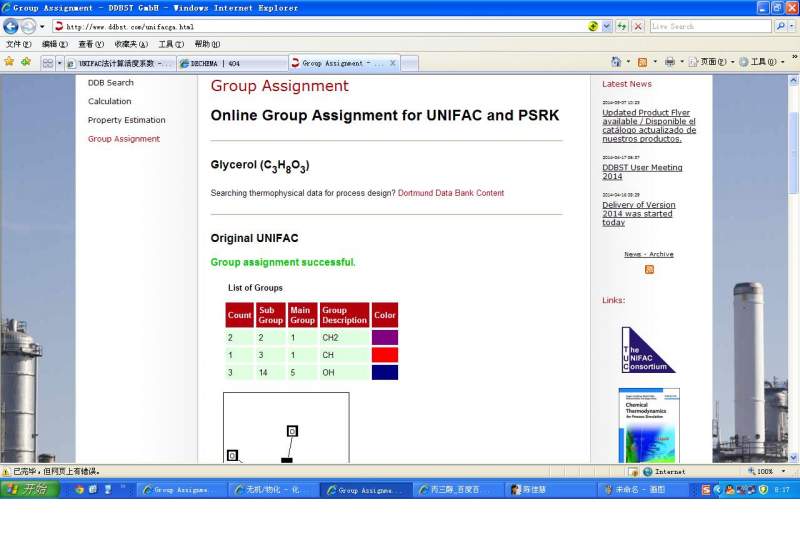This screenshot has width=800, height=542.
Task: Click the page scrollbar up arrow
Action: tap(793, 80)
